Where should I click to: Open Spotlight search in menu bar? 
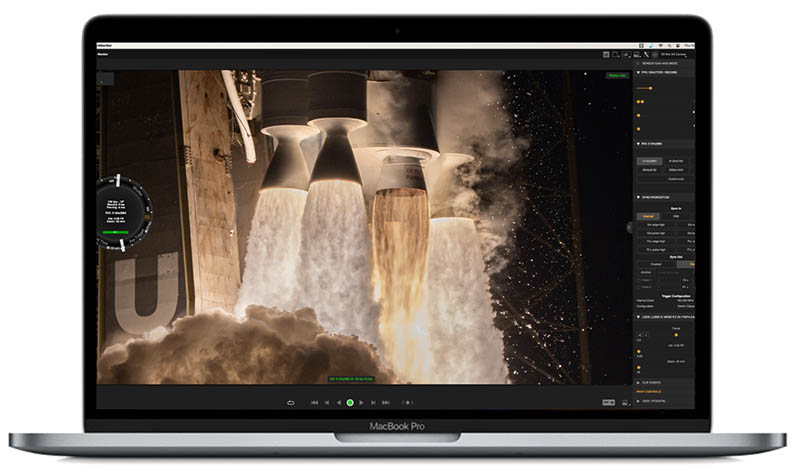tap(669, 45)
